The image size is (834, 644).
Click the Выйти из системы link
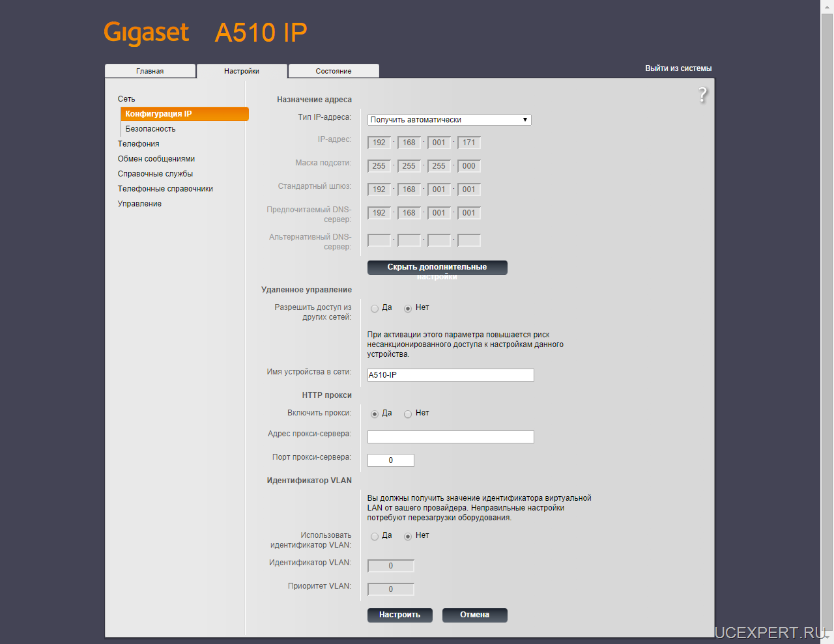[678, 68]
